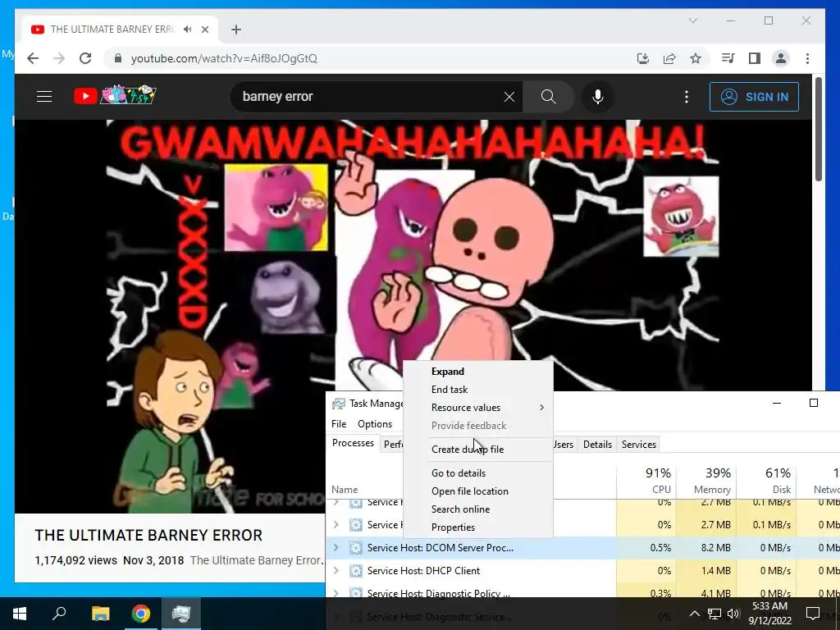Switch to the Services tab
Screen dimensions: 840x630
pos(638,445)
